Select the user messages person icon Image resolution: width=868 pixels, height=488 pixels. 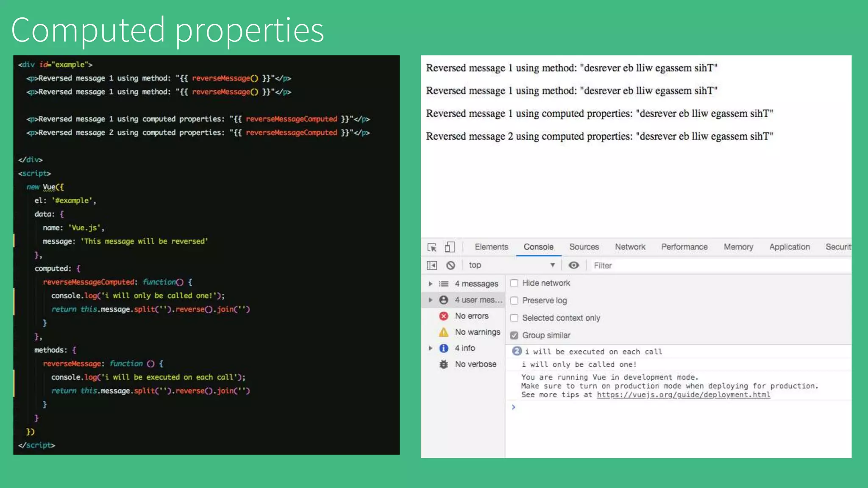coord(444,300)
